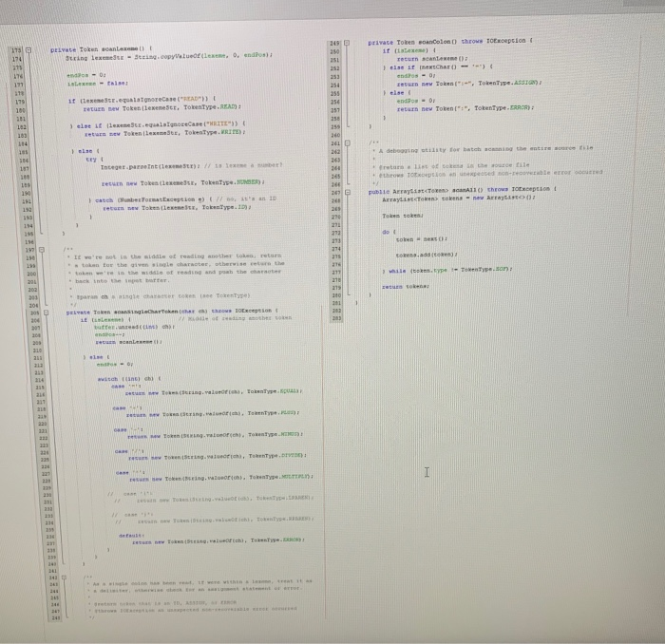Place cursor on 'isLexeme = false;' line
665x644 pixels.
point(97,84)
